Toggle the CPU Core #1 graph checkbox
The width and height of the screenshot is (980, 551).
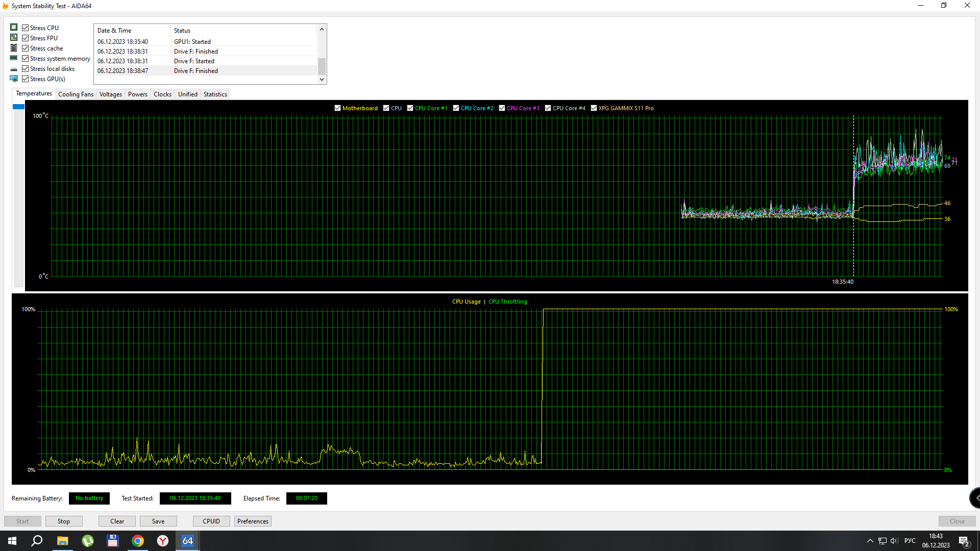click(410, 108)
